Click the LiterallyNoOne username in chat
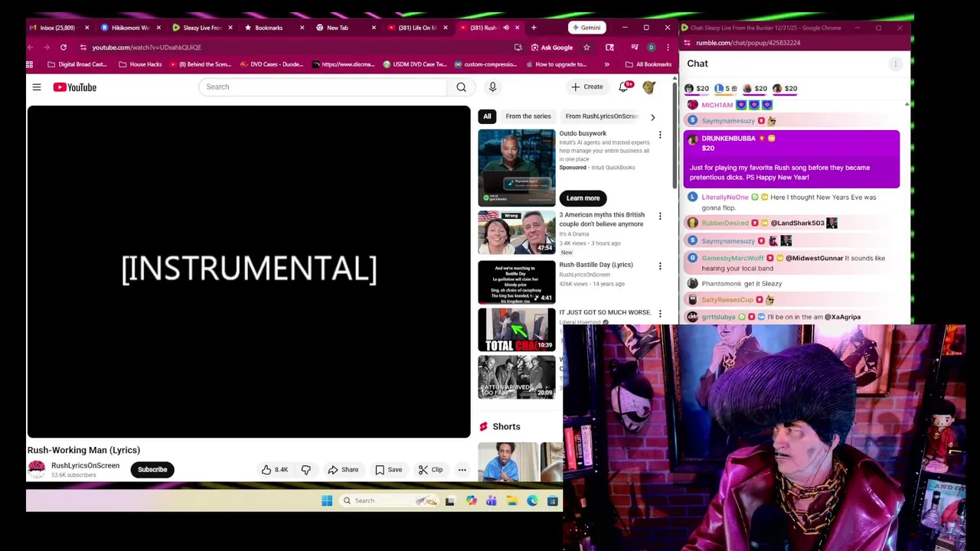This screenshot has width=980, height=551. coord(725,197)
